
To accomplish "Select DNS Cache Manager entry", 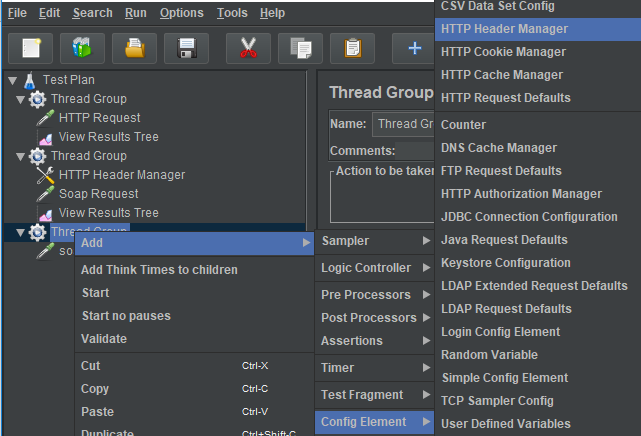I will 538,148.
